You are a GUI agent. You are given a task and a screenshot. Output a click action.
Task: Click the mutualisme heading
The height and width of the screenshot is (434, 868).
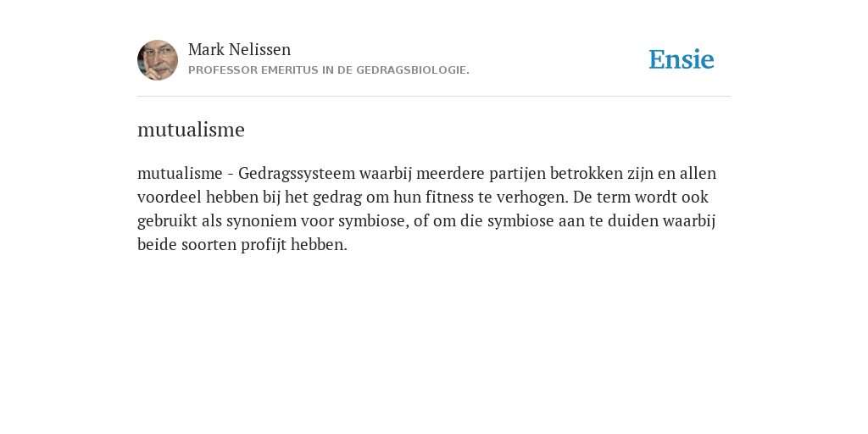191,130
